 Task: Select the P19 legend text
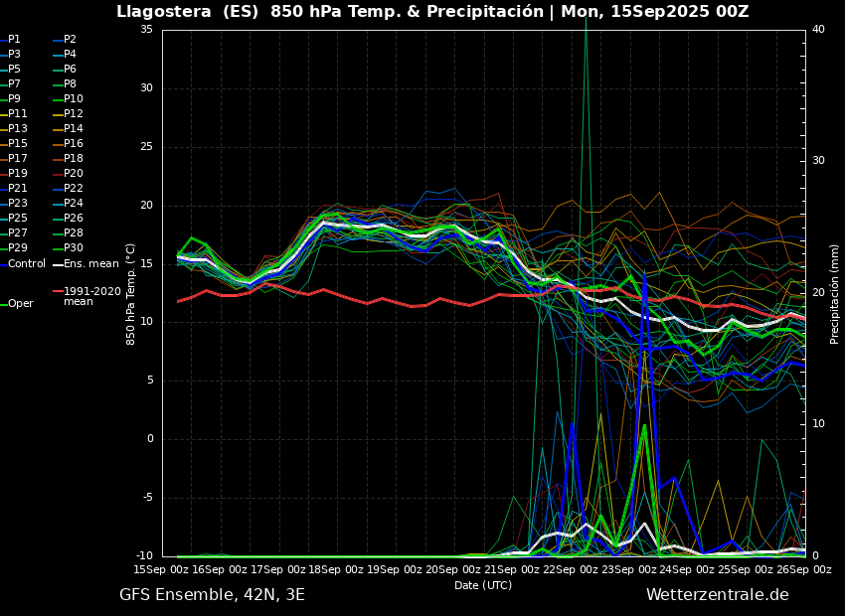coord(18,174)
